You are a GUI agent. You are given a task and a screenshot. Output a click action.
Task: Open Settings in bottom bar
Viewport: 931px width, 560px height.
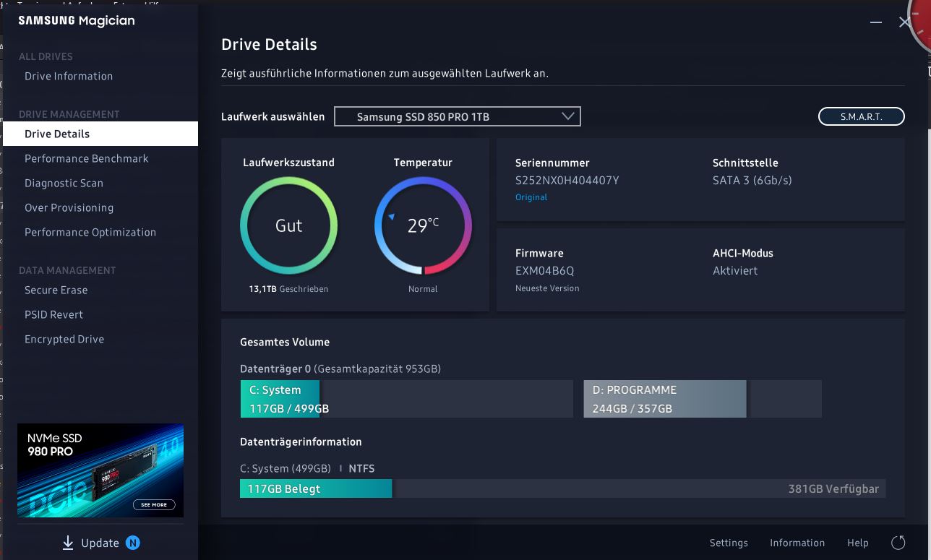point(729,543)
